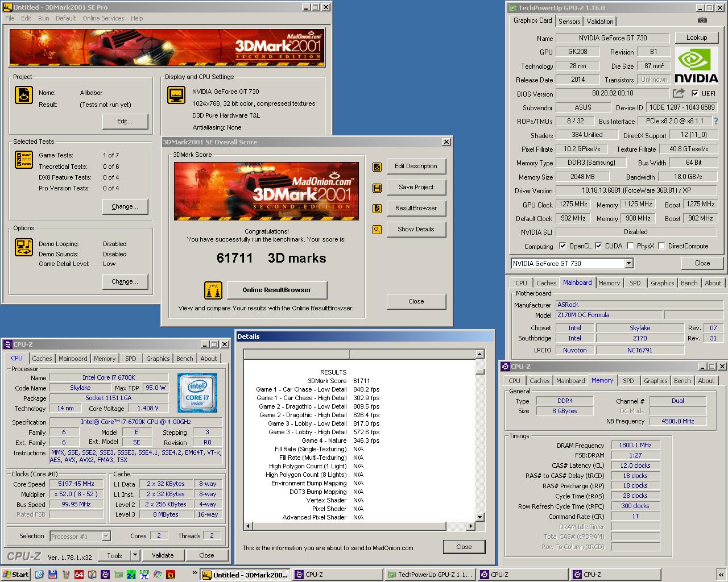Click Change... button under Selected Tests

click(x=125, y=206)
